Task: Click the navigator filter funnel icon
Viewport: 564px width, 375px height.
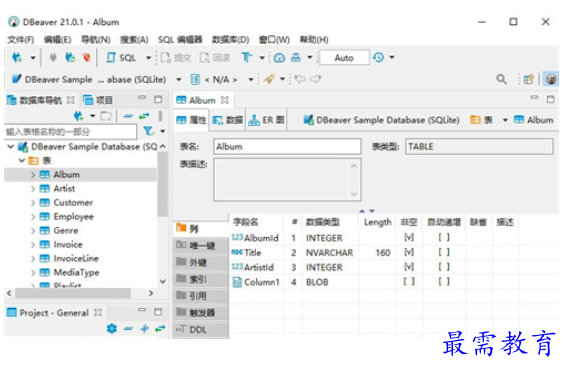Action: click(x=148, y=131)
